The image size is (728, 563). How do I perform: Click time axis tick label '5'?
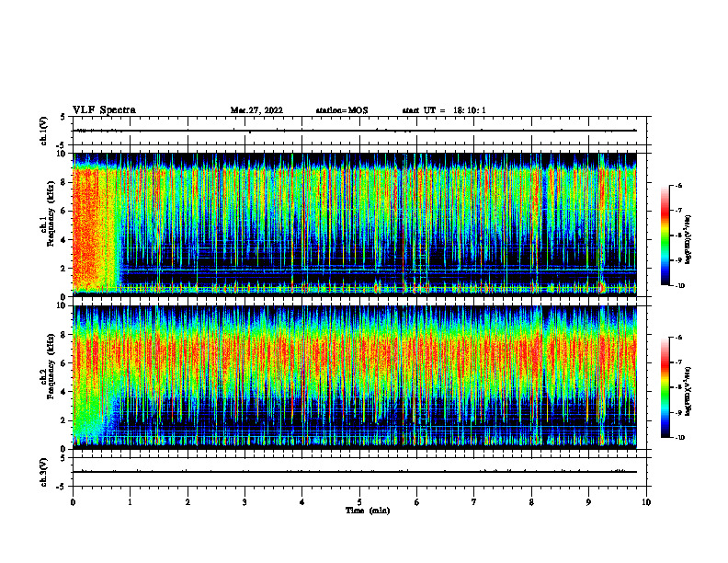click(x=359, y=502)
